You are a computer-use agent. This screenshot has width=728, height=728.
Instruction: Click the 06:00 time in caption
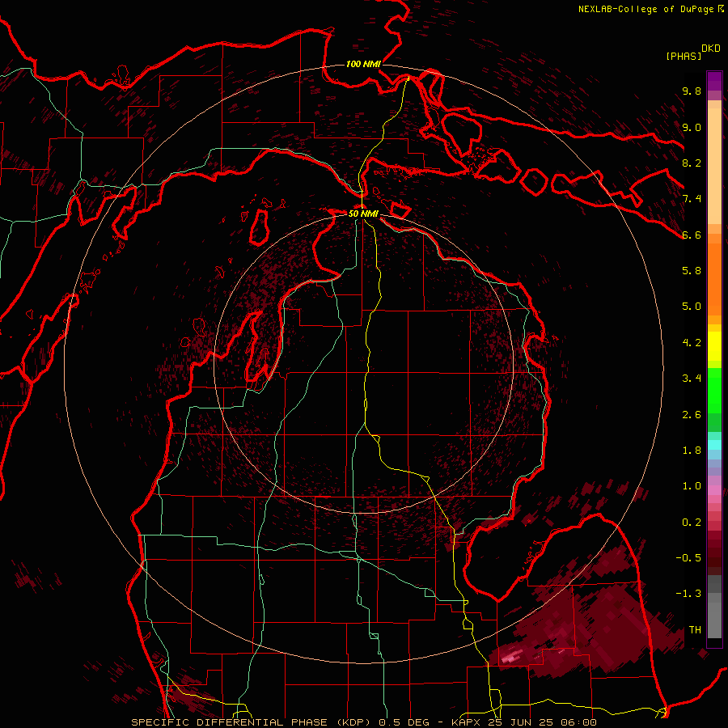578,722
